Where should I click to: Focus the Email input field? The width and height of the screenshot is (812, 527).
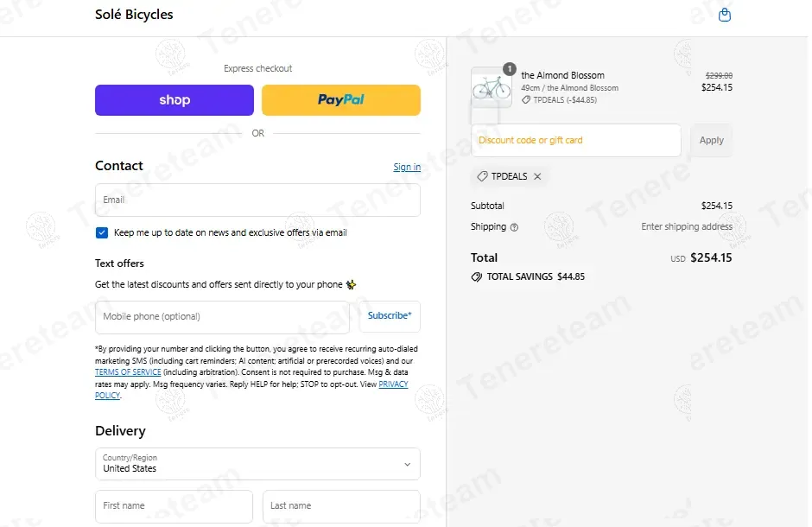[x=257, y=200]
